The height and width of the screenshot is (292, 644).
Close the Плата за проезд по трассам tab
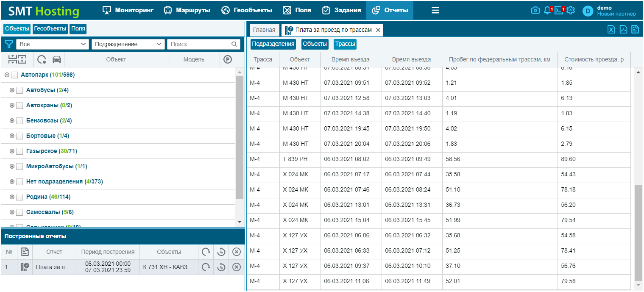[378, 30]
